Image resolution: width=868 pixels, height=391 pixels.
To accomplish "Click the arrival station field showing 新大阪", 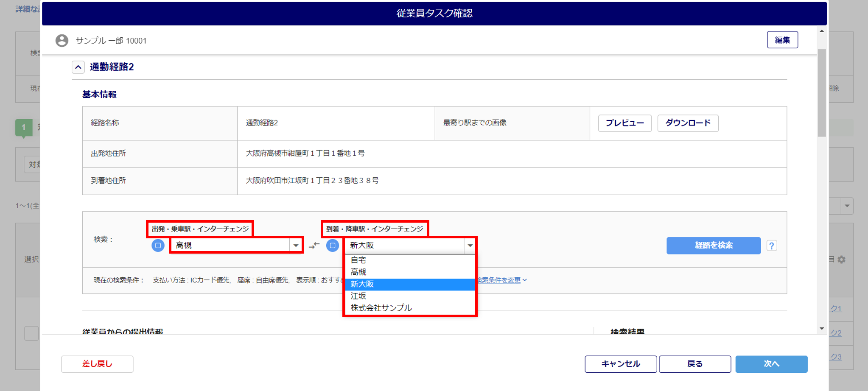I will coord(405,245).
